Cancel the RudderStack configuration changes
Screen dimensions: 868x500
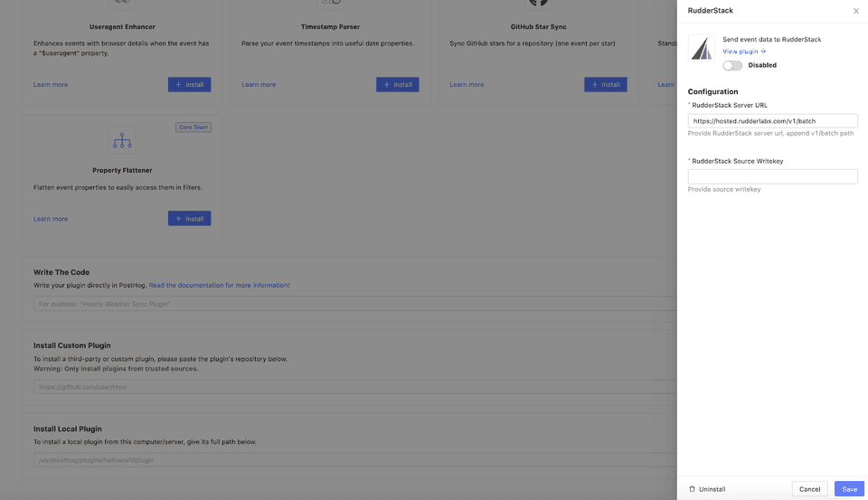click(x=809, y=489)
